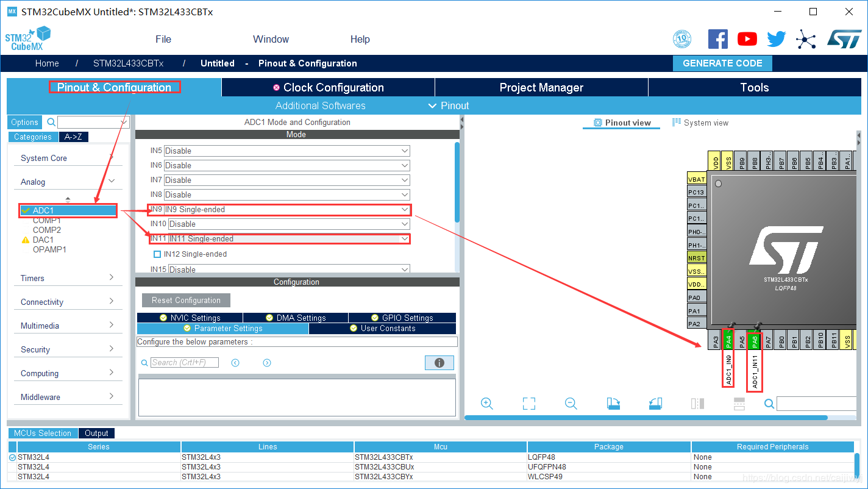The width and height of the screenshot is (868, 489).
Task: Expand the Timers category
Action: tap(68, 278)
